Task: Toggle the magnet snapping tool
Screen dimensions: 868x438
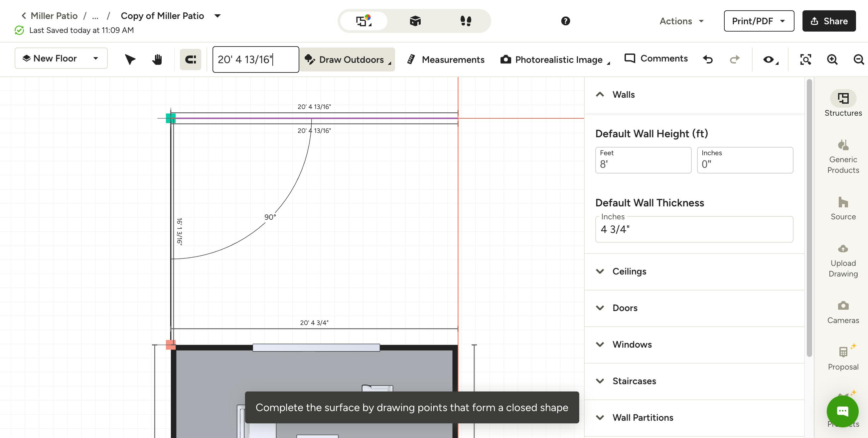Action: click(x=190, y=59)
